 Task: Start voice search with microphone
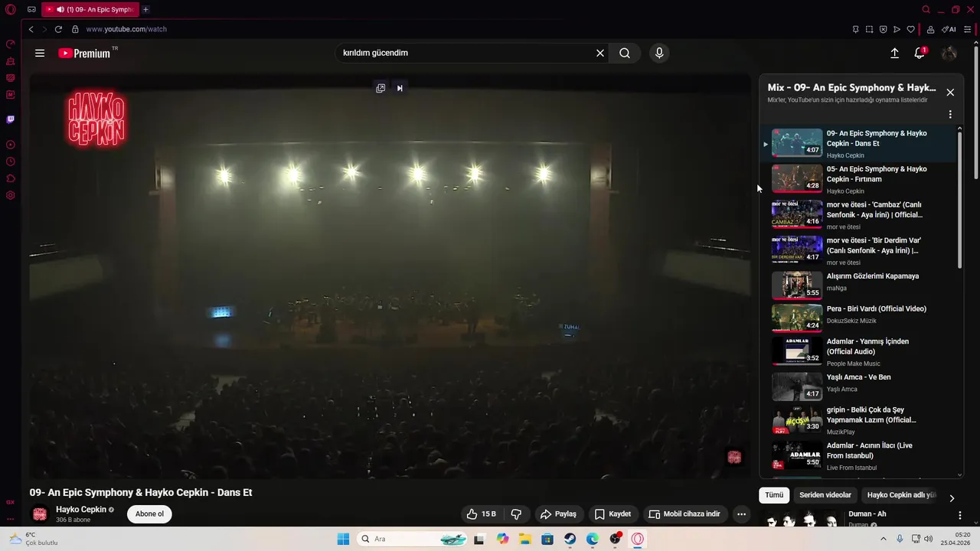[x=659, y=53]
